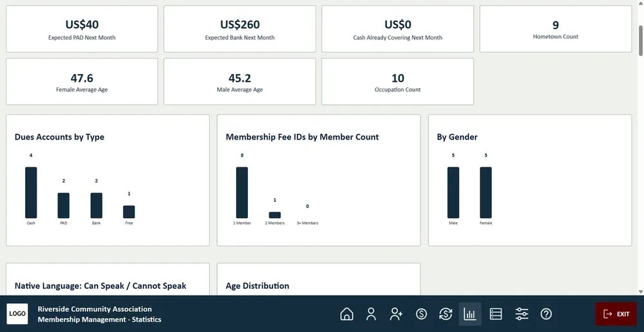Click the add new member icon
Screen dimensions: 644x332
point(396,314)
